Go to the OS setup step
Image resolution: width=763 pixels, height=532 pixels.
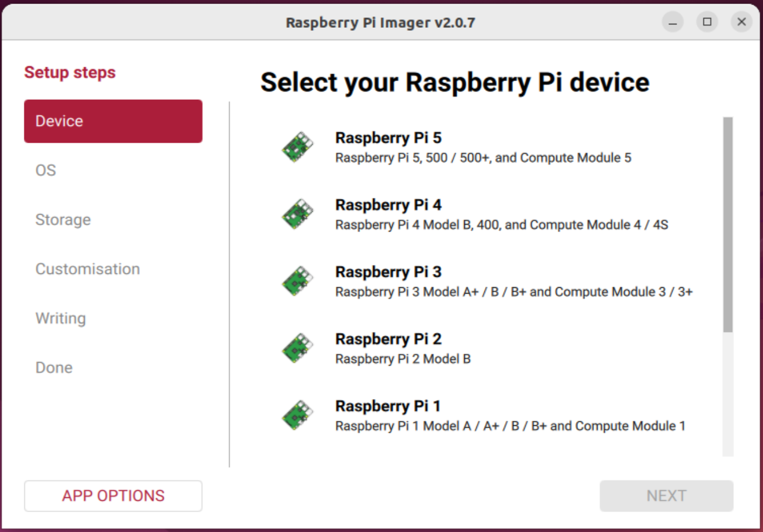46,171
